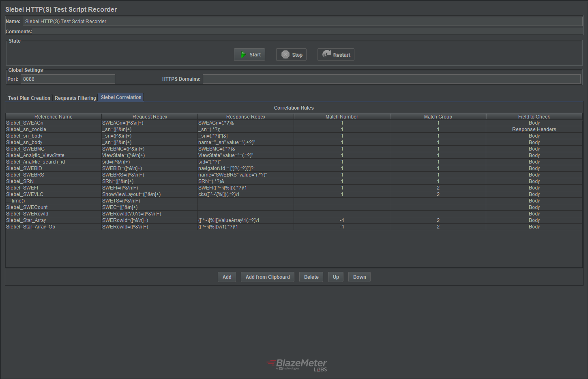Add a new correlation rule
588x379 pixels.
(227, 277)
